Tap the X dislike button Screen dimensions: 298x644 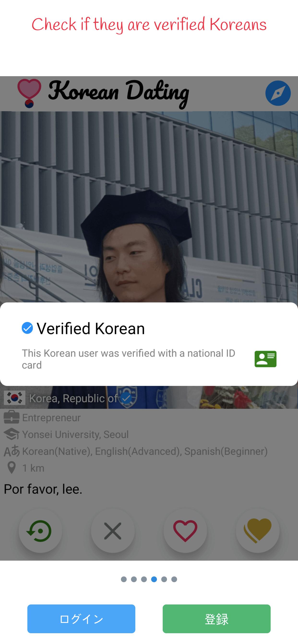coord(113,531)
